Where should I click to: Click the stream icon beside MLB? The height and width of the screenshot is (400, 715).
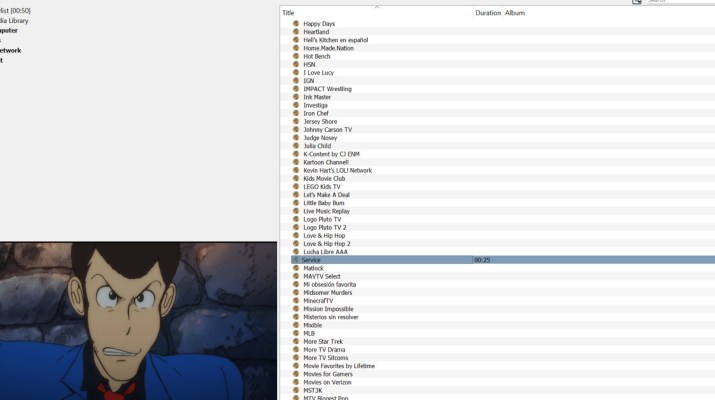tap(296, 333)
